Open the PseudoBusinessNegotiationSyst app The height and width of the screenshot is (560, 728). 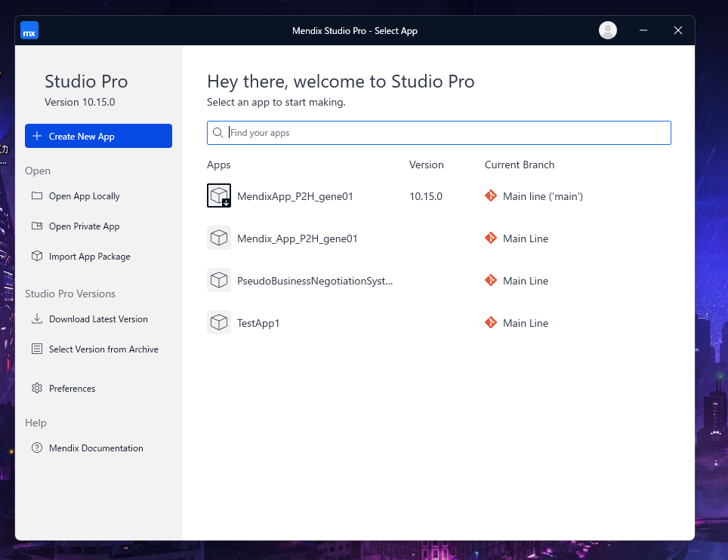[313, 281]
